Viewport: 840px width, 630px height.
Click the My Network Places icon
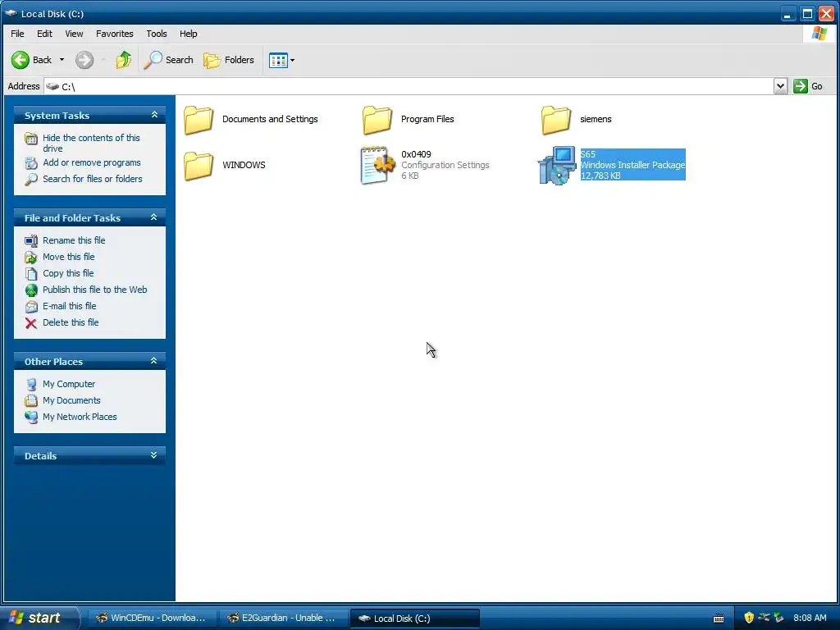pos(31,418)
